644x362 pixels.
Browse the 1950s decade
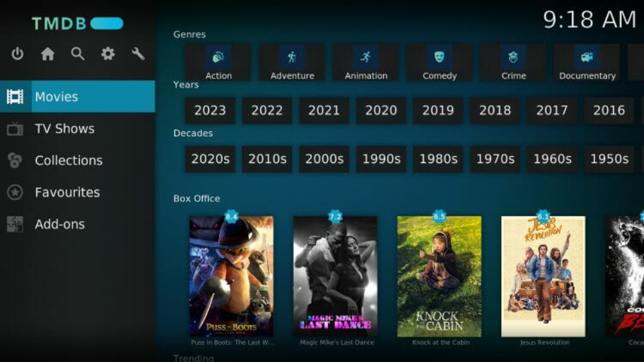(x=609, y=159)
